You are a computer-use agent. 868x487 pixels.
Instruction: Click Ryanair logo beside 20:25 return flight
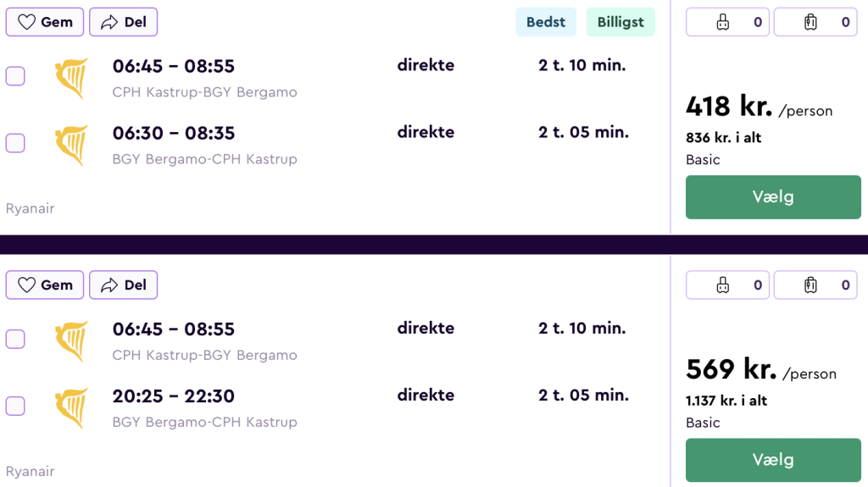click(71, 408)
